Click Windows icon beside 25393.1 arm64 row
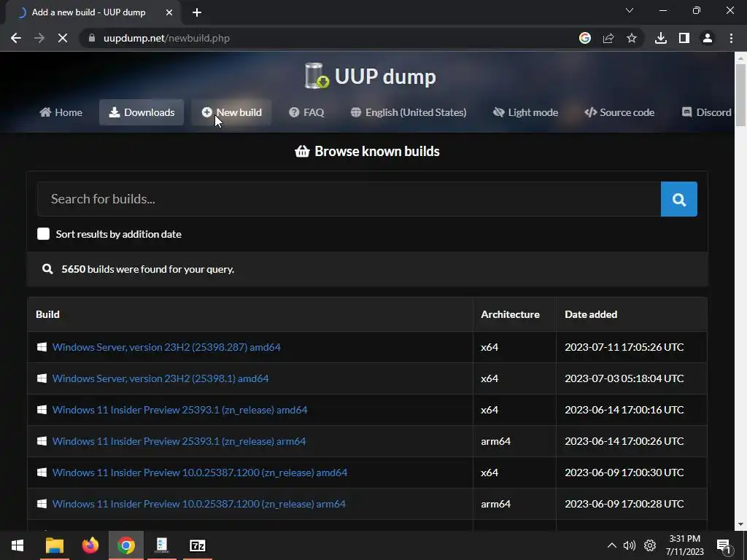The image size is (747, 560). (42, 441)
